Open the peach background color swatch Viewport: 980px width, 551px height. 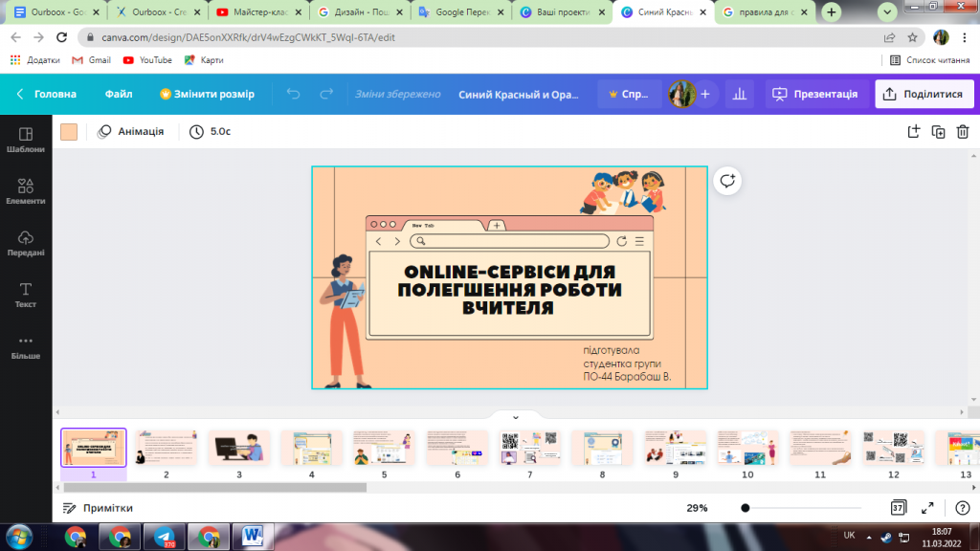click(69, 132)
